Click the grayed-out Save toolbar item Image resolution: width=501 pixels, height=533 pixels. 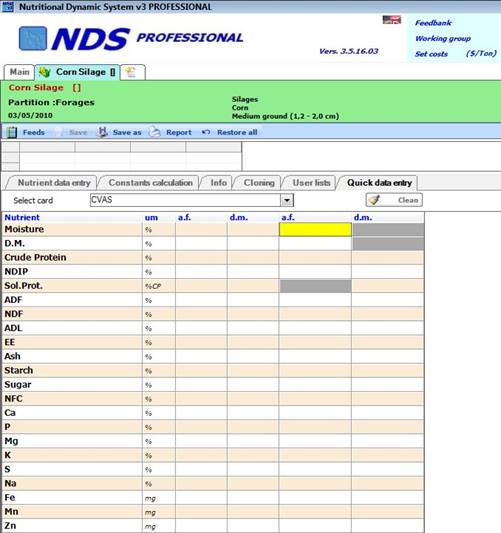tap(78, 132)
